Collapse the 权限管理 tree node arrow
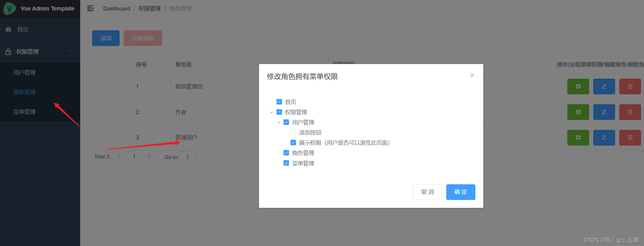The image size is (644, 246). click(x=272, y=112)
